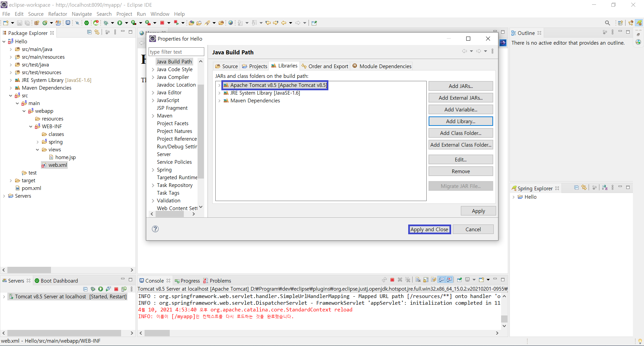The width and height of the screenshot is (644, 346).
Task: Click the Add Library... button
Action: click(461, 121)
